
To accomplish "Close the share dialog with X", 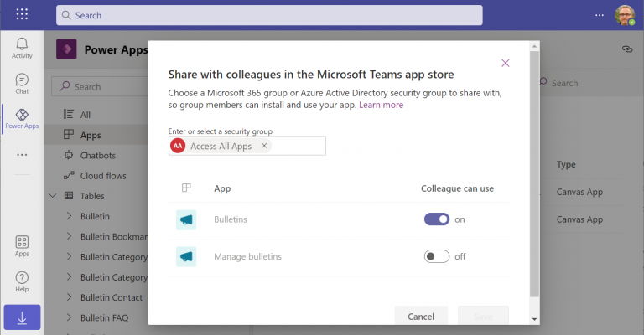I will [x=505, y=63].
